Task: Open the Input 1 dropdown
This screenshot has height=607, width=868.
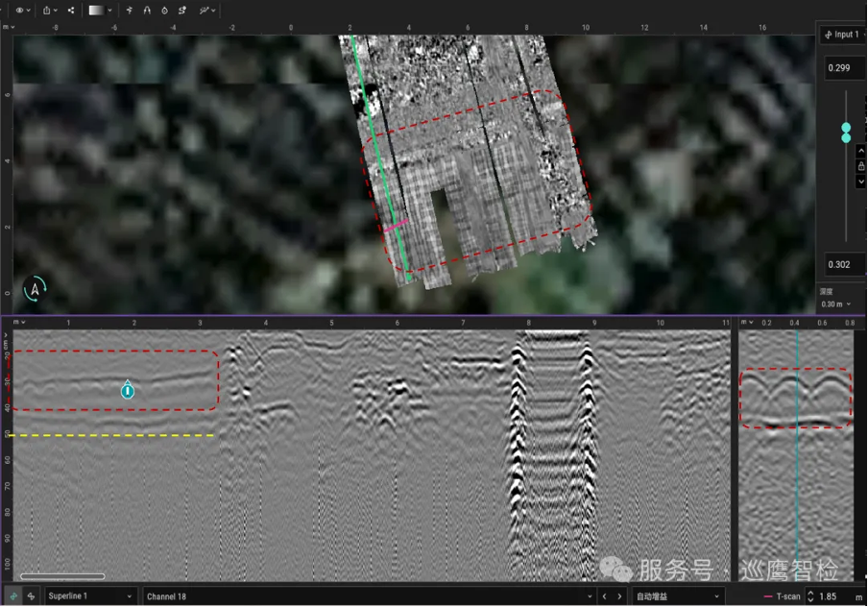Action: pos(842,35)
